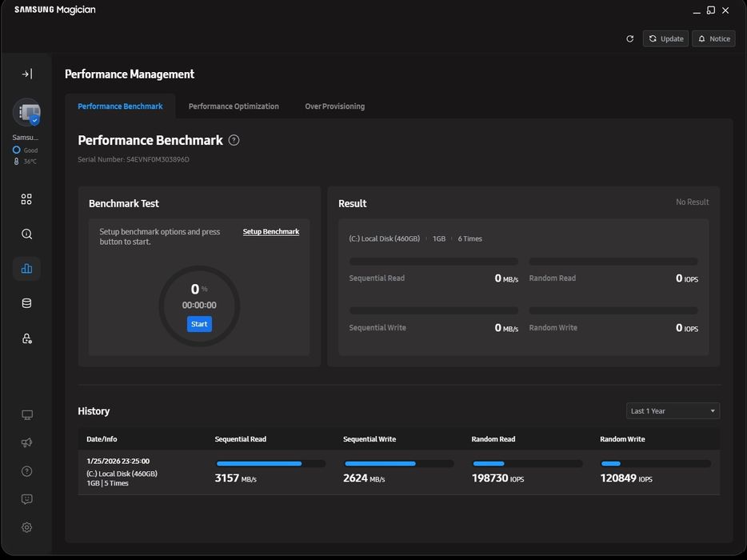
Task: Open the Notice button
Action: (713, 38)
